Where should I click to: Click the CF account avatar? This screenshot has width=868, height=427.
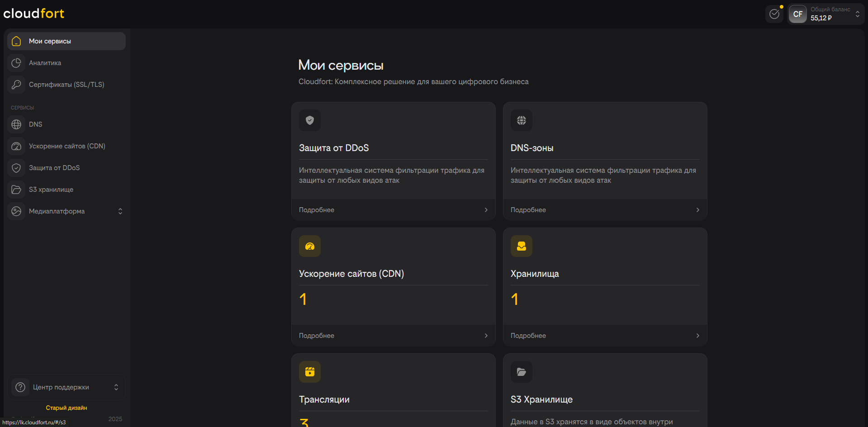tap(797, 14)
